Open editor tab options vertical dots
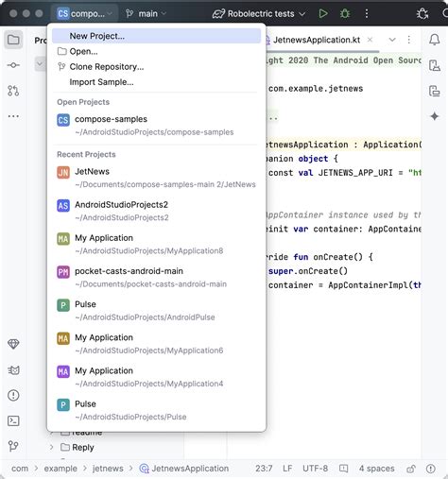 408,40
